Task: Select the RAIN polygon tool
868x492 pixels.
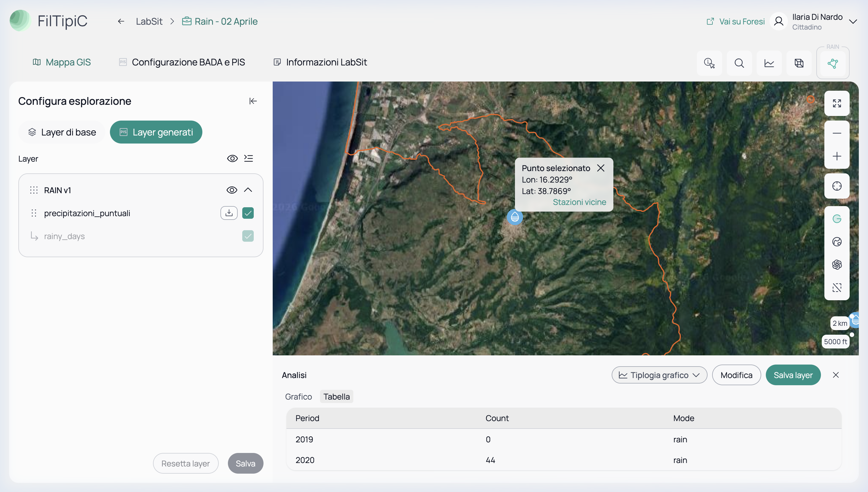Action: click(x=832, y=63)
